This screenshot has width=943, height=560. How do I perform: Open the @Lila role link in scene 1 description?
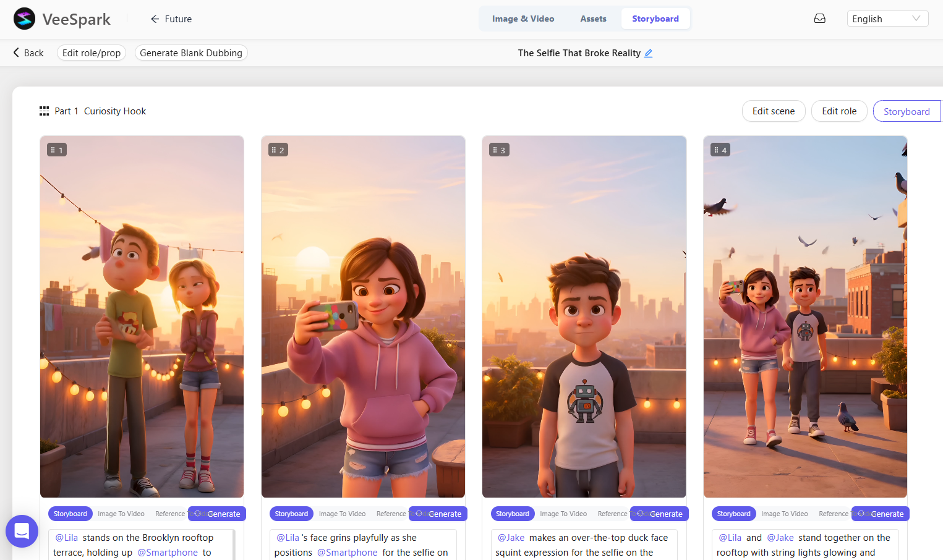(66, 538)
